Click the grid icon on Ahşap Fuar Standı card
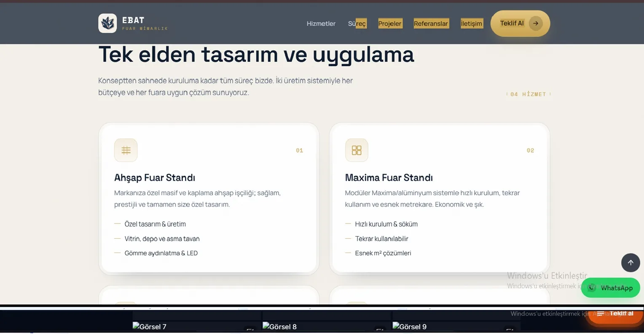 click(126, 150)
